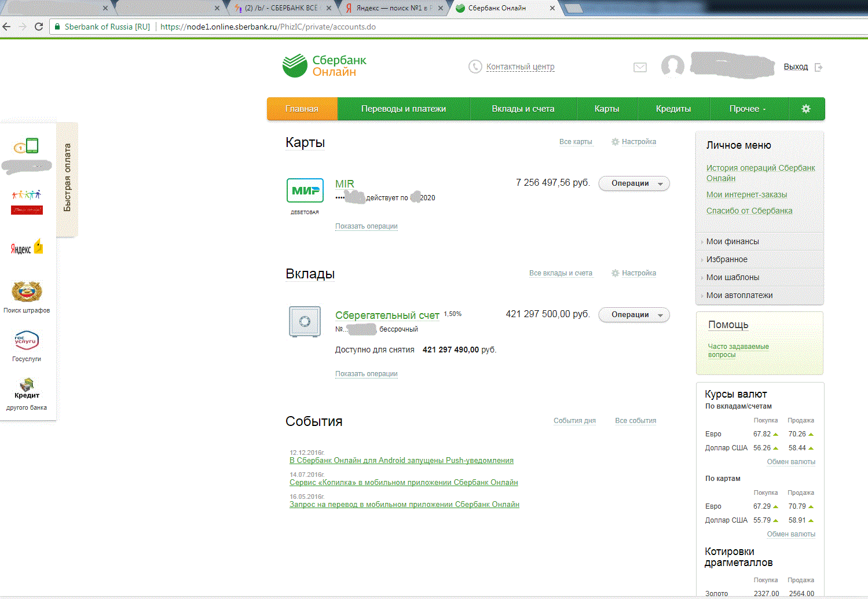Click the secure padlock icon in address bar
The image size is (868, 599).
point(57,27)
